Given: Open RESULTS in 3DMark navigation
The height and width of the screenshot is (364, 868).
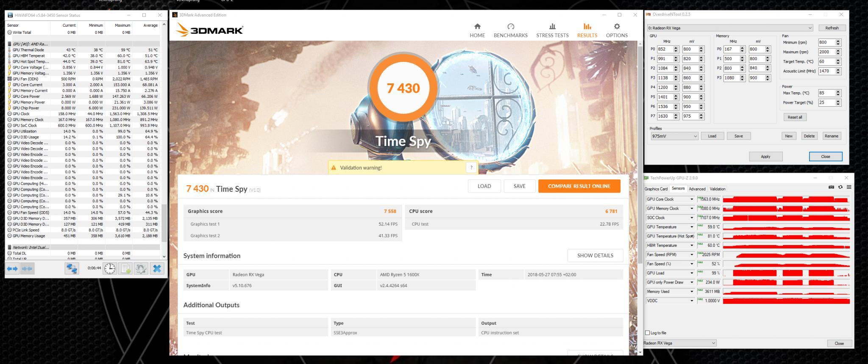Looking at the screenshot, I should [587, 31].
